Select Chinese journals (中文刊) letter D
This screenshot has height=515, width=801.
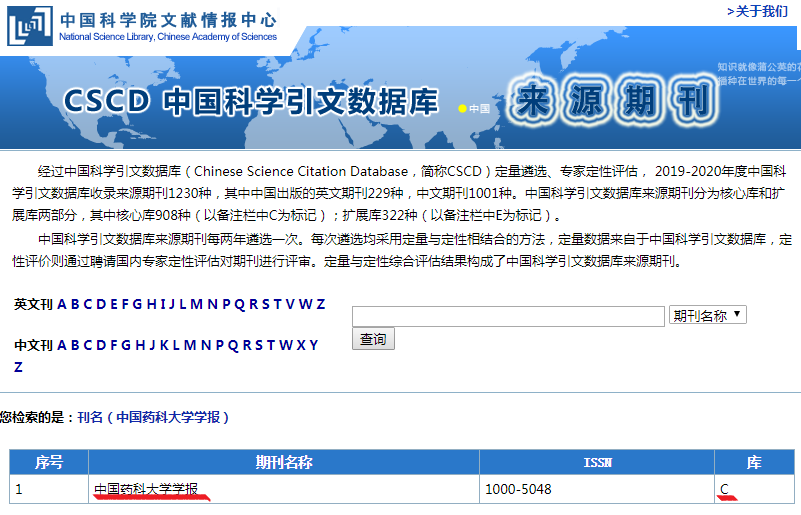tap(101, 345)
